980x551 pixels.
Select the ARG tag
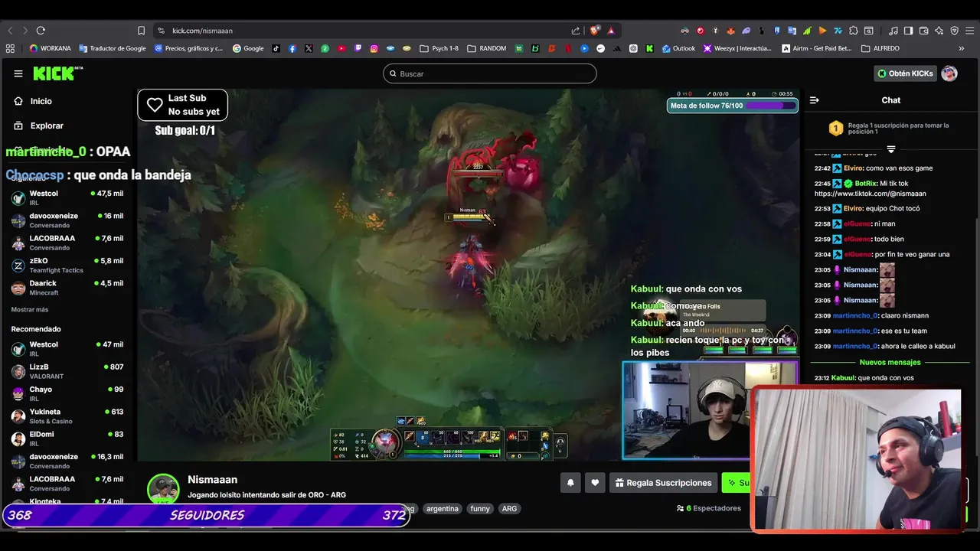coord(509,508)
